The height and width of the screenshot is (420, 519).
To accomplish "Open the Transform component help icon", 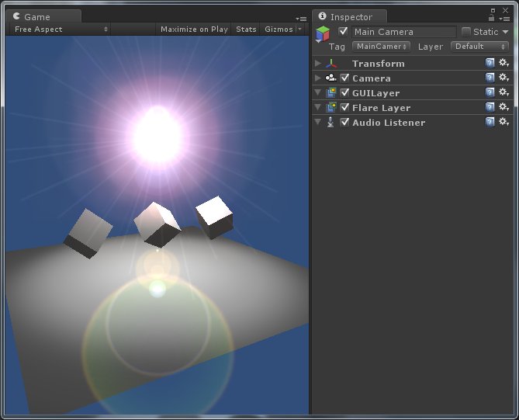I will 490,63.
